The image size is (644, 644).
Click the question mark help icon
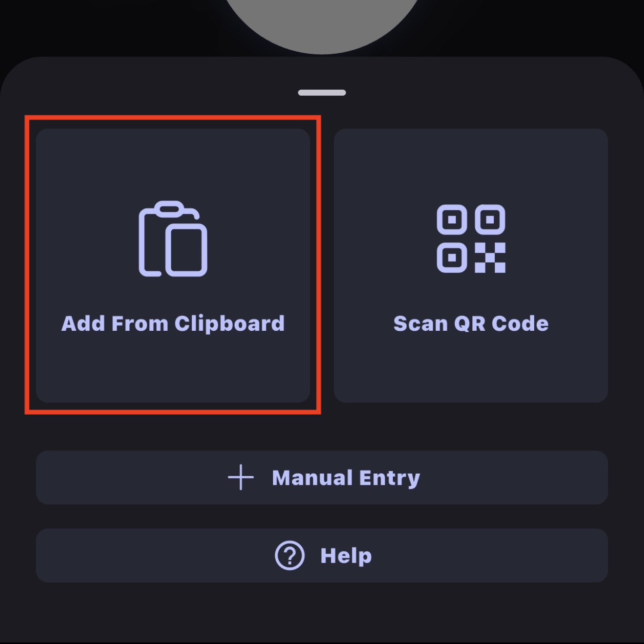[290, 555]
